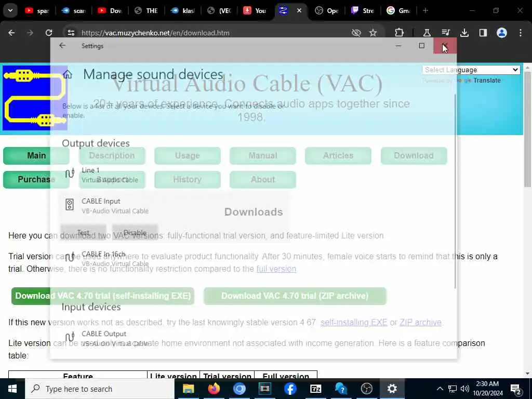Click the taskbar search box

(99, 389)
